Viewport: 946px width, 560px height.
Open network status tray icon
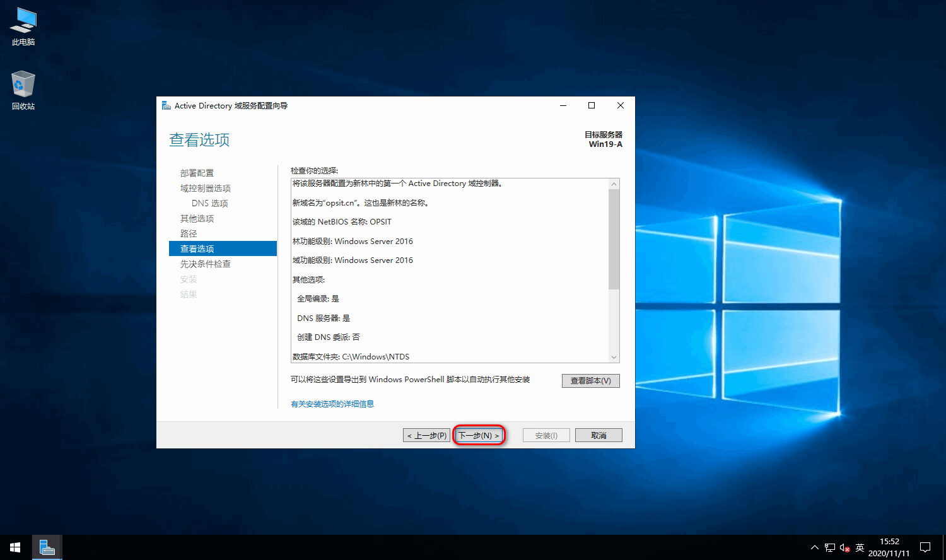[830, 547]
